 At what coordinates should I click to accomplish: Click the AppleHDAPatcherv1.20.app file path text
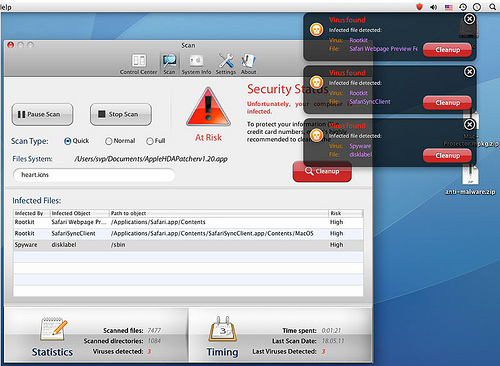coord(151,159)
